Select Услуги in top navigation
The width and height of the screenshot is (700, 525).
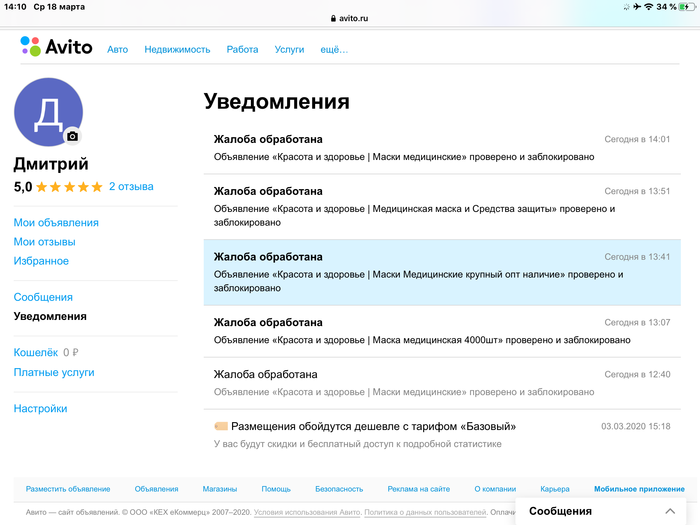pyautogui.click(x=289, y=49)
